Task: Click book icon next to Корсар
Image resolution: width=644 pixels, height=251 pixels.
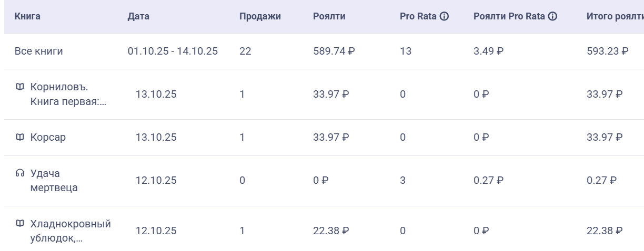Action: (x=20, y=137)
